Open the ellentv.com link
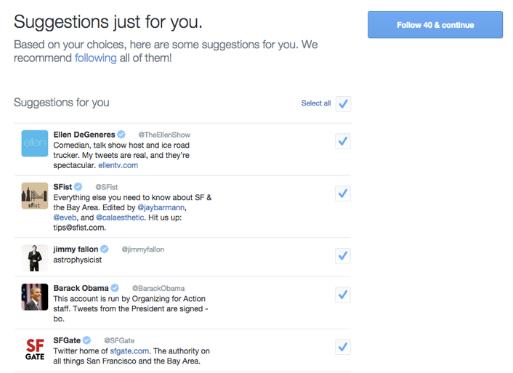 coord(118,165)
